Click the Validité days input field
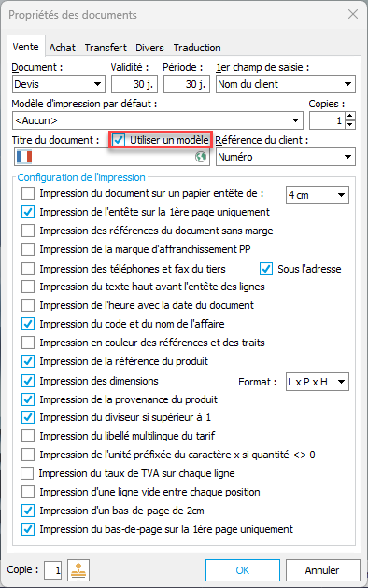368x588 pixels. (x=134, y=84)
